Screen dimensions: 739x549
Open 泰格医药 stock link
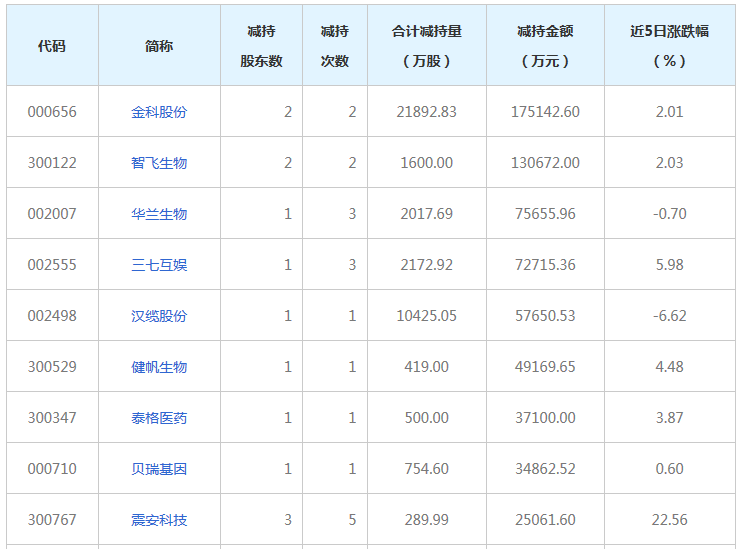[x=159, y=418]
